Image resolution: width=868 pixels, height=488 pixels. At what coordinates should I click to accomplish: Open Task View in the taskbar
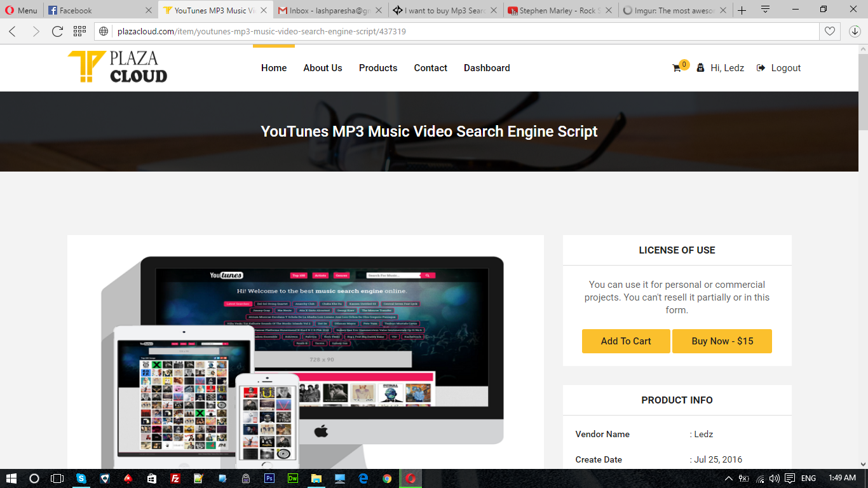click(x=57, y=478)
